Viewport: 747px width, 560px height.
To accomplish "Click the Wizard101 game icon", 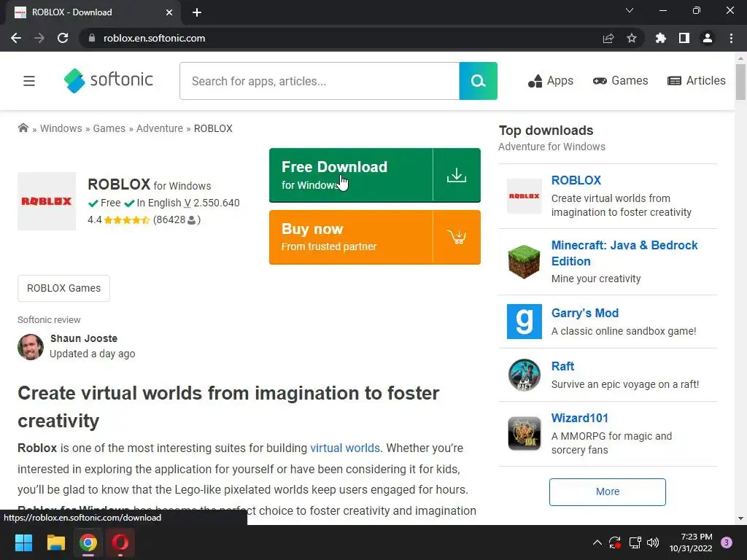I will [524, 433].
